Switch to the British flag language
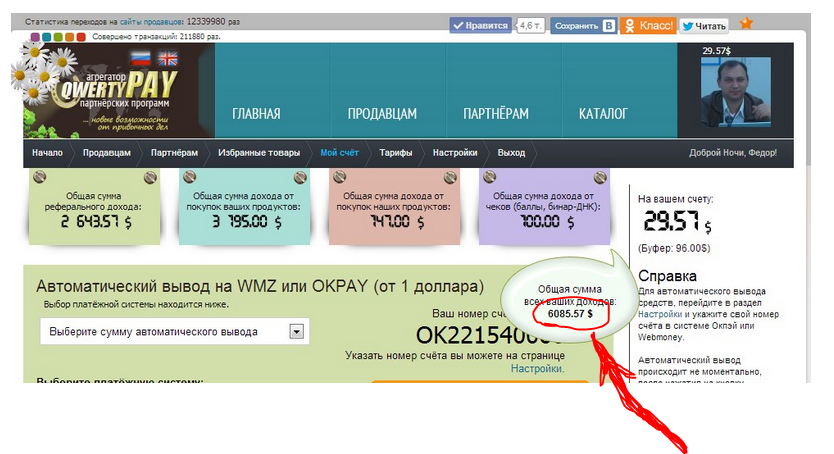834x454 pixels. [x=168, y=58]
